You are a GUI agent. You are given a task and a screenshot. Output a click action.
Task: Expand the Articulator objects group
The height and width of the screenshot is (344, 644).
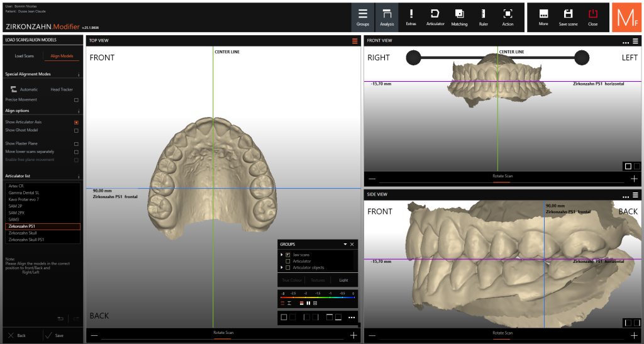point(282,268)
